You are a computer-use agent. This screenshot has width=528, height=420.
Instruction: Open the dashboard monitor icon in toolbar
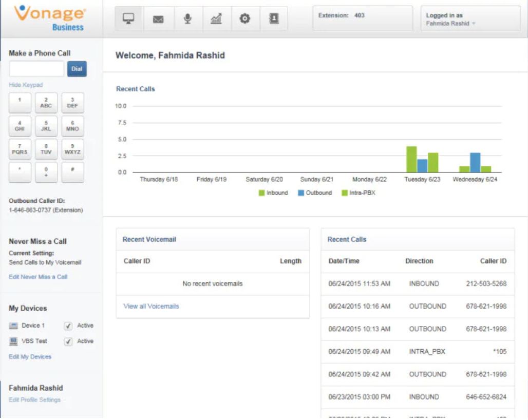128,18
